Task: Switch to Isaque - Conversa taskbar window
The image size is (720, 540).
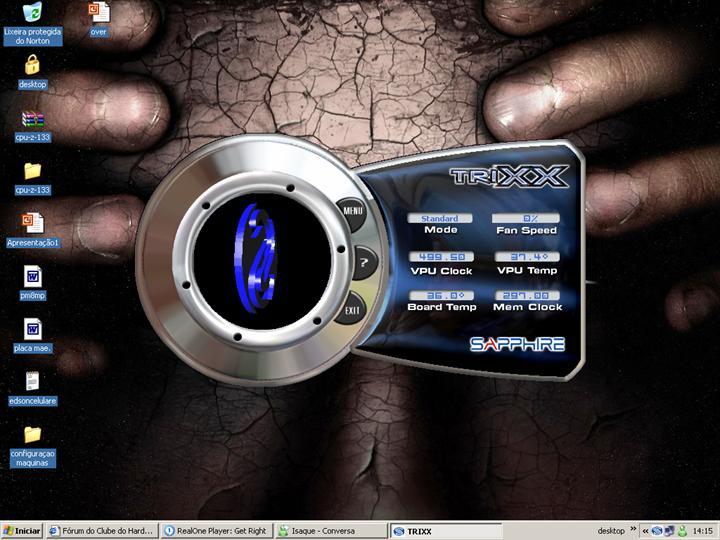Action: pyautogui.click(x=332, y=531)
